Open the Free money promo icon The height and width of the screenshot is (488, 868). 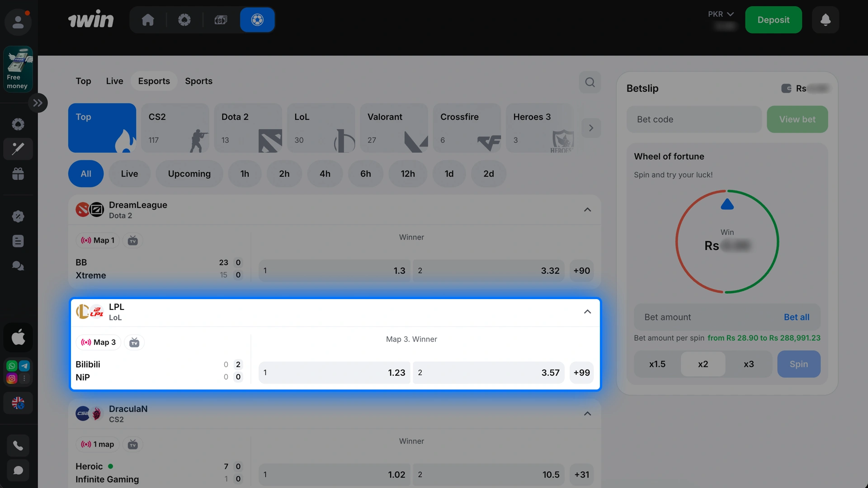click(x=18, y=69)
